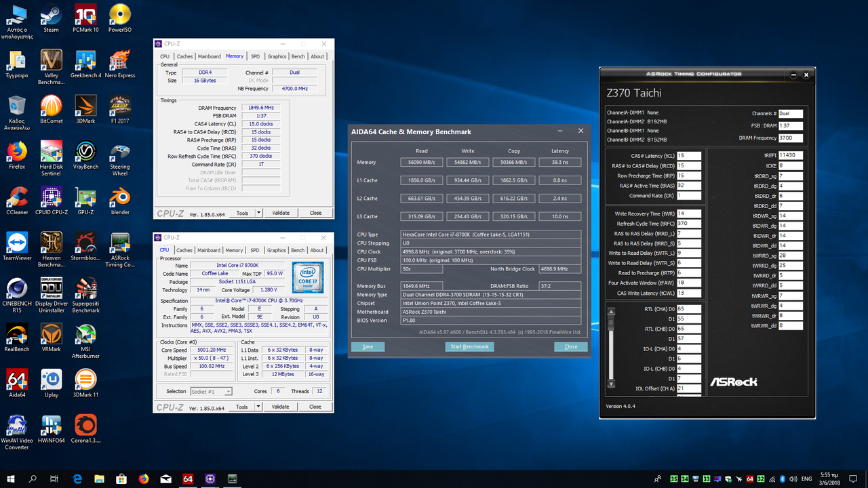868x488 pixels.
Task: Launch Aida64 desktop icon
Action: click(x=16, y=383)
